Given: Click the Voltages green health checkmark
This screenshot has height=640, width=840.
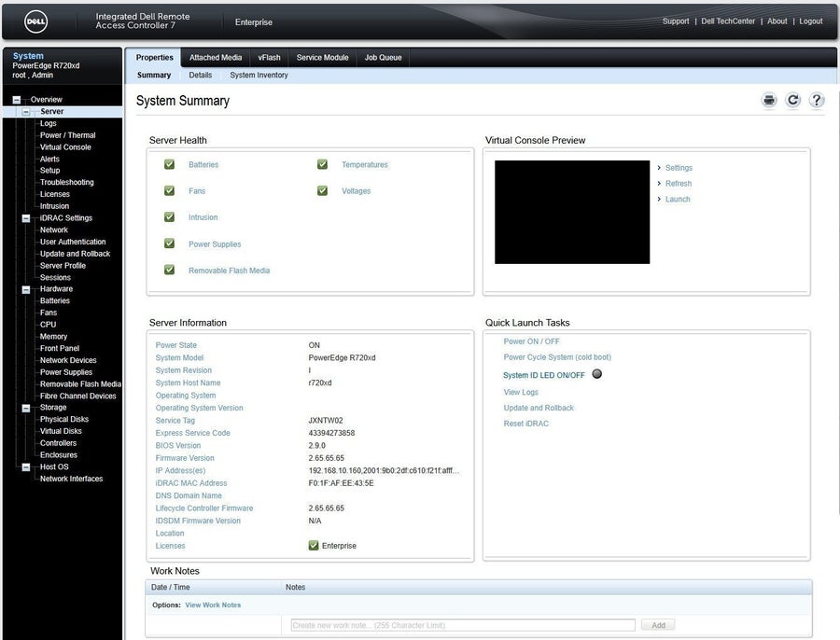Looking at the screenshot, I should (323, 190).
